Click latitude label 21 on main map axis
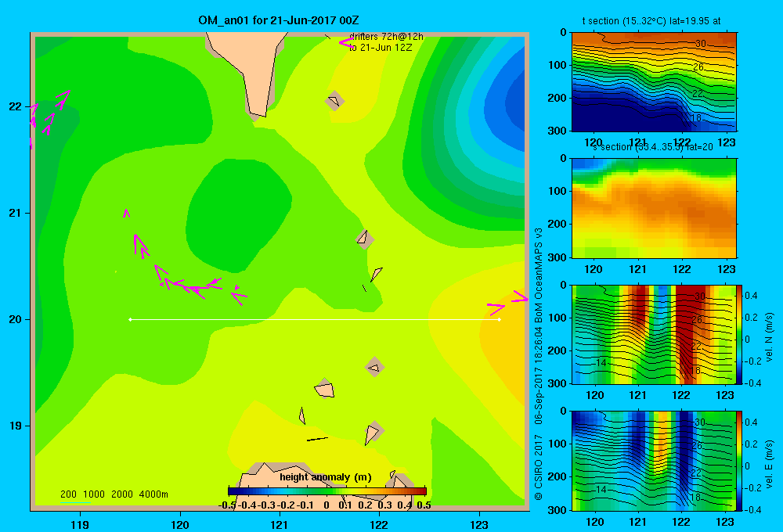Image resolution: width=783 pixels, height=532 pixels. [15, 213]
